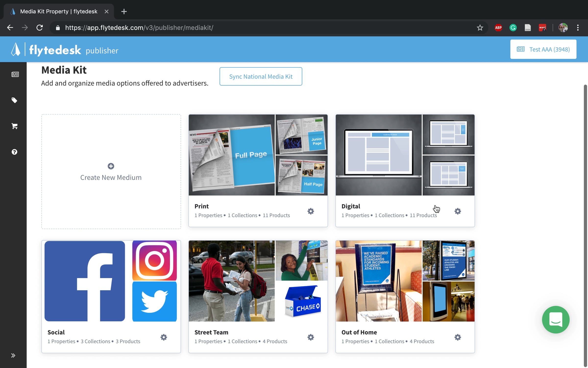Image resolution: width=588 pixels, height=368 pixels.
Task: Open Out of Home settings gear
Action: pyautogui.click(x=458, y=337)
